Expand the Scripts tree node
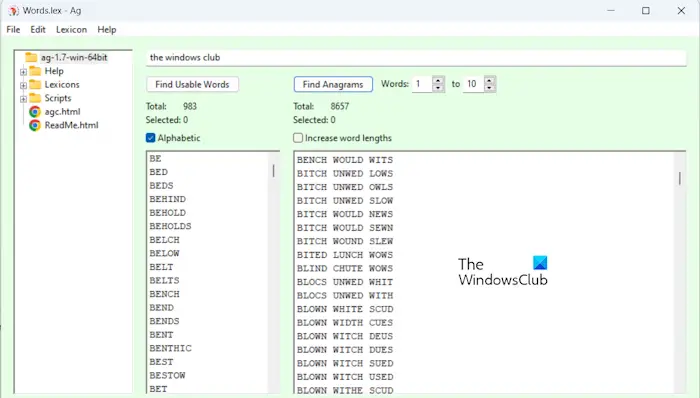This screenshot has height=398, width=700. point(23,99)
